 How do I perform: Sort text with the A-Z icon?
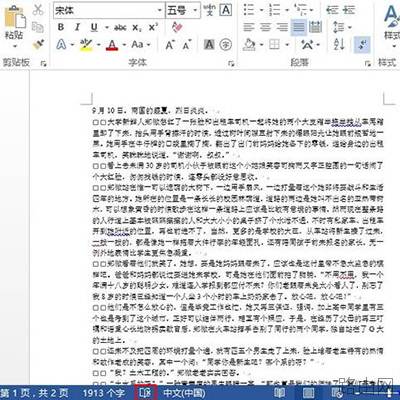339,44
